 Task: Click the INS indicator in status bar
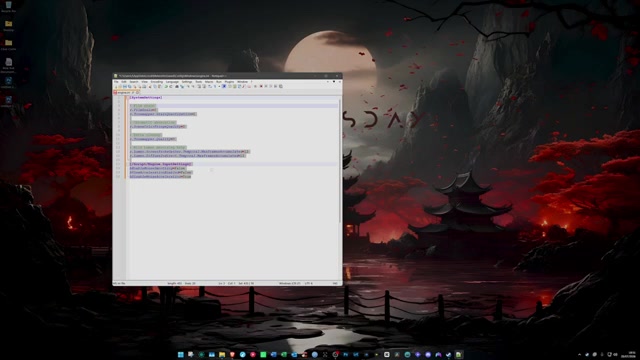(x=335, y=283)
